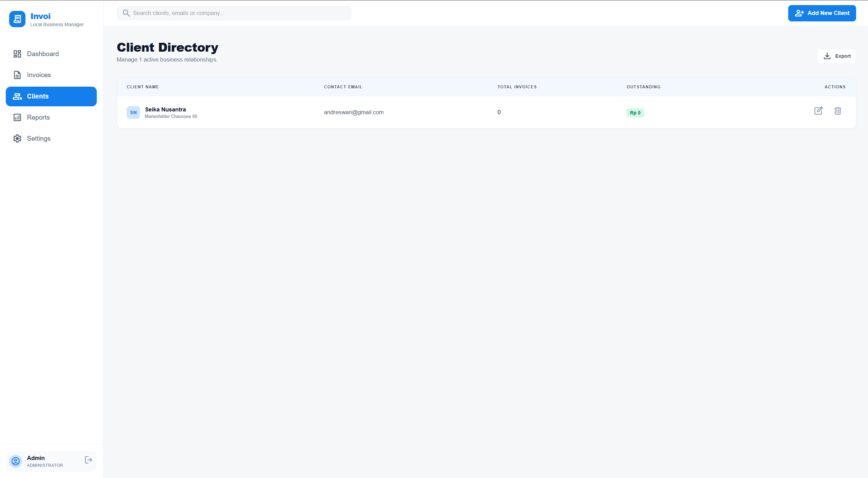Edit Seika Nusantra with the pencil icon

click(x=818, y=111)
